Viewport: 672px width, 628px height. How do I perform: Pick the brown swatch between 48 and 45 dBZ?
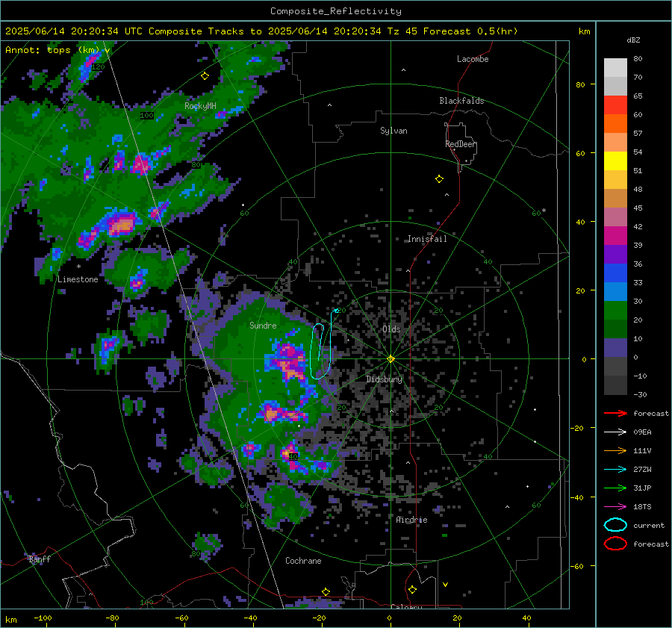[x=615, y=198]
